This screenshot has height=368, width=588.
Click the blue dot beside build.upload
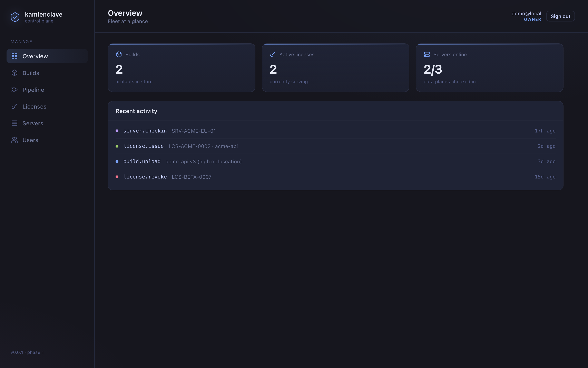coord(117,162)
